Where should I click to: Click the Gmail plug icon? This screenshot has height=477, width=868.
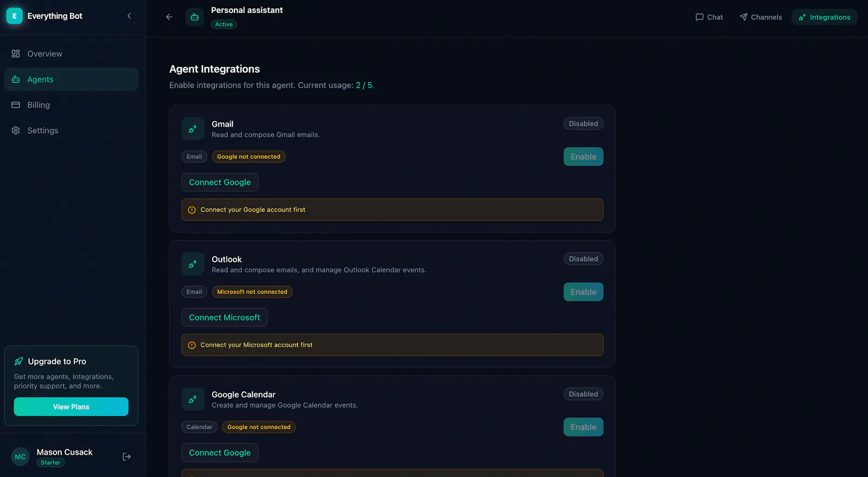click(193, 129)
